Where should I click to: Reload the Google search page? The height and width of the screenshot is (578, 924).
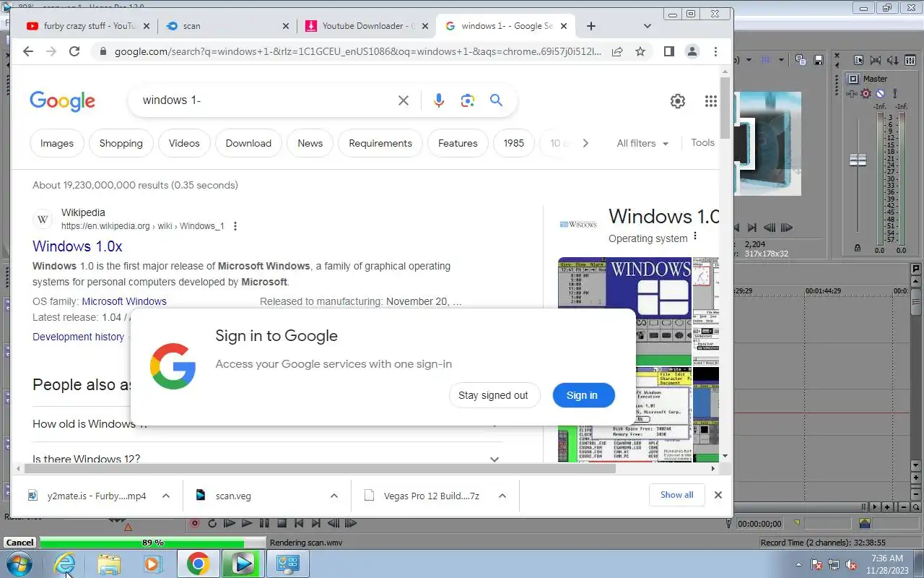click(x=74, y=51)
